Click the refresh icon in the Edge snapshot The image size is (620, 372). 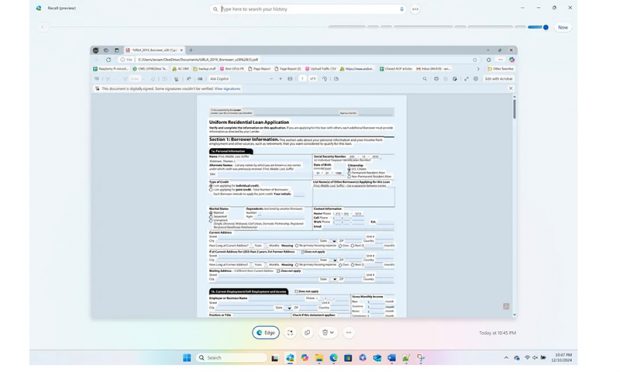click(108, 60)
